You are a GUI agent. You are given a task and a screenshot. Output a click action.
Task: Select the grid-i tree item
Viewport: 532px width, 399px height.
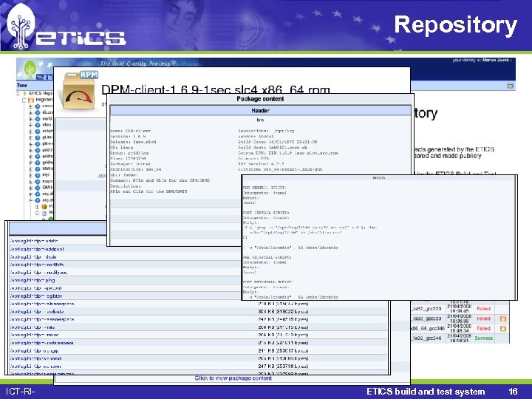47,150
